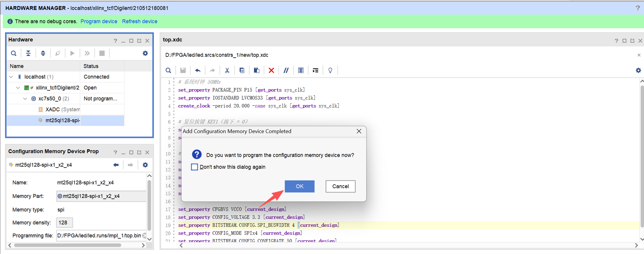644x254 pixels.
Task: Click Cancel in the configuration dialog
Action: tap(340, 186)
